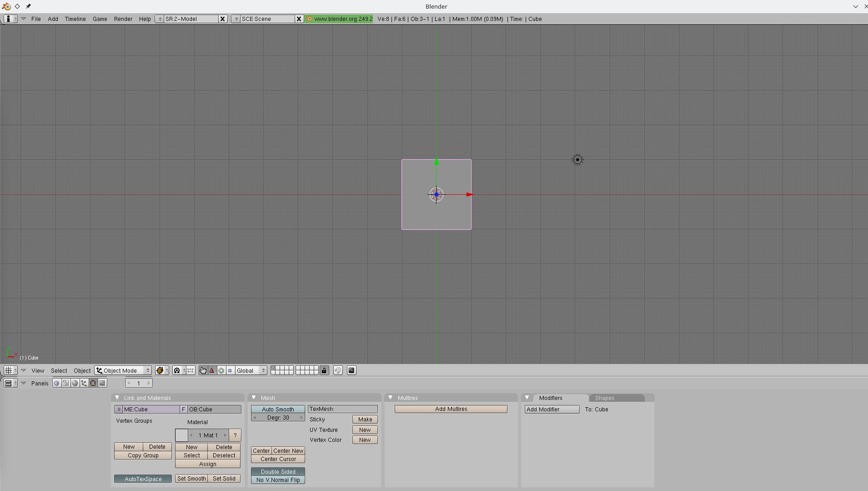Screen dimensions: 868x491
Task: Open the Object Mode dropdown
Action: pyautogui.click(x=123, y=370)
